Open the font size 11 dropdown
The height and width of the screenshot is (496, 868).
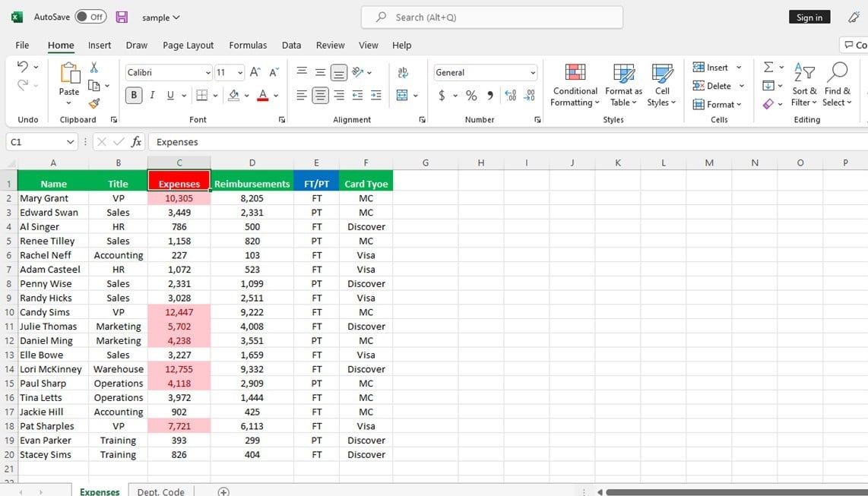239,72
